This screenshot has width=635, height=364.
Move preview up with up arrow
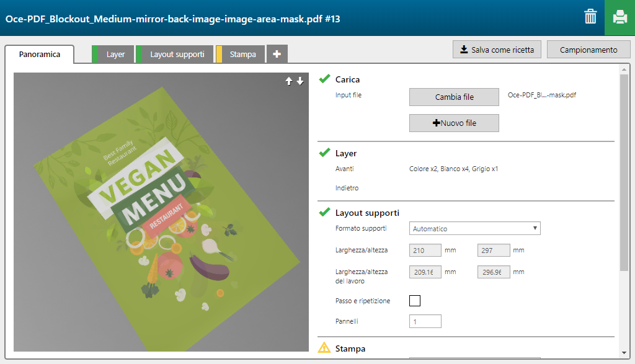coord(289,81)
